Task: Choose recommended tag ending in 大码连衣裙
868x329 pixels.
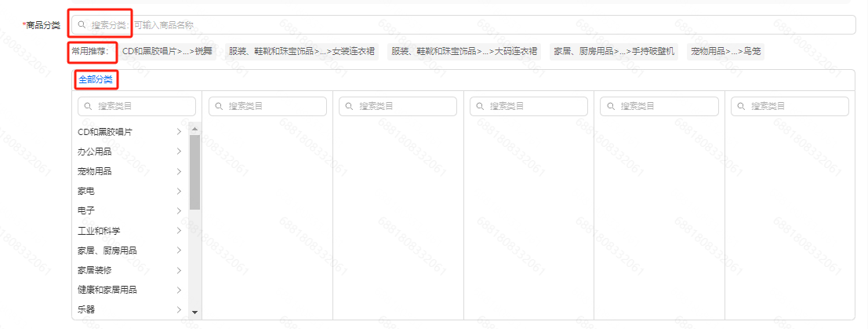Action: 464,52
